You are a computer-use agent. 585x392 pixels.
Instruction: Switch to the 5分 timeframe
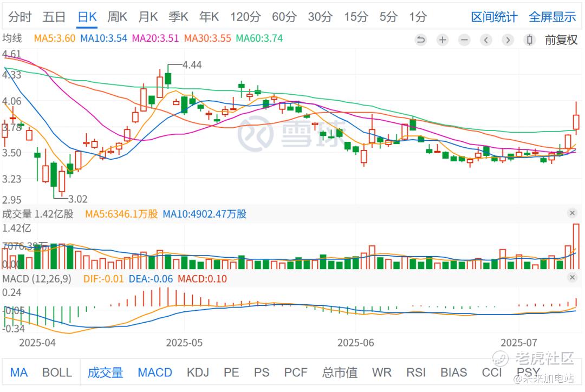pos(388,17)
